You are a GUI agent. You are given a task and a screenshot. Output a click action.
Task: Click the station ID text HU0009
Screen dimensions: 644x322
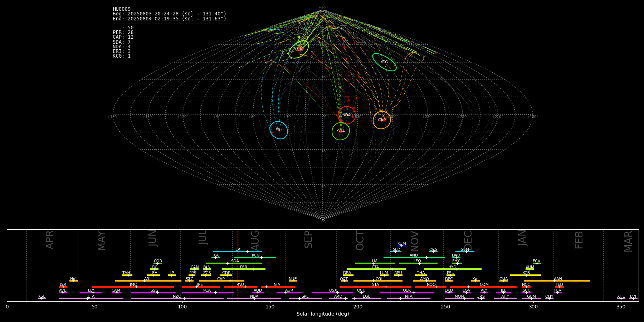tap(122, 9)
